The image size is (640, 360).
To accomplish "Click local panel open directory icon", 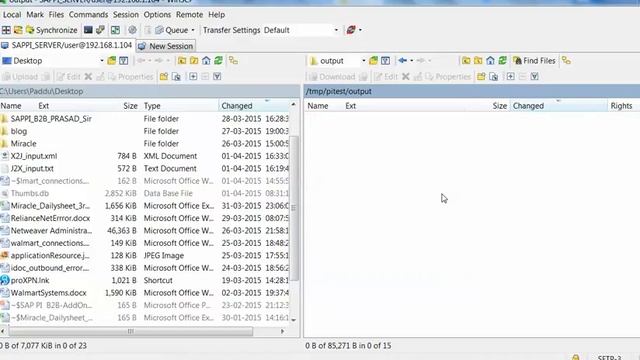I will click(x=111, y=61).
